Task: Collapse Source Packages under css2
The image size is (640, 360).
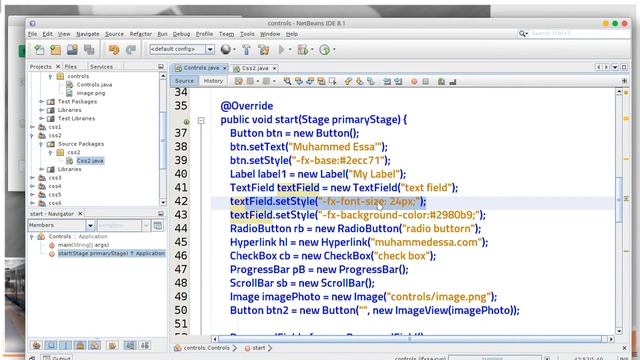Action: click(x=41, y=144)
